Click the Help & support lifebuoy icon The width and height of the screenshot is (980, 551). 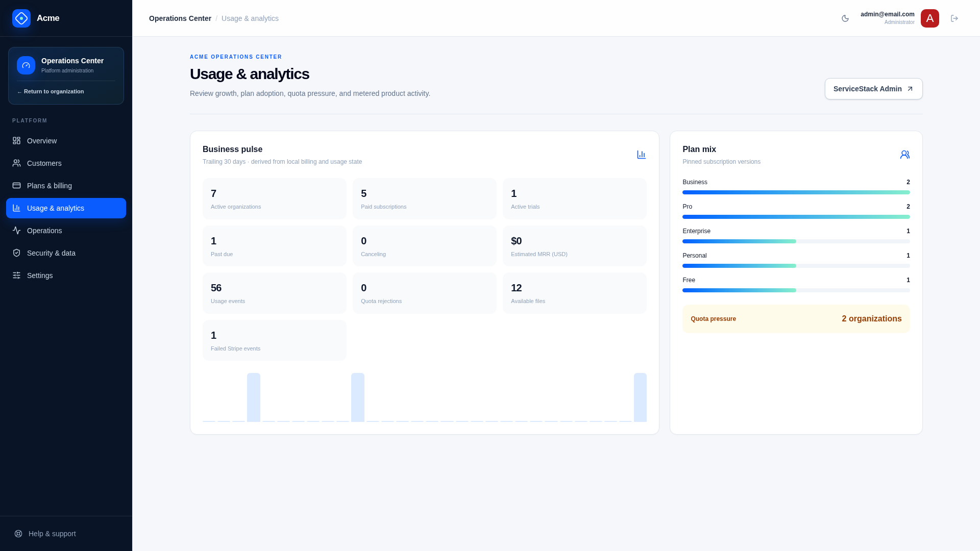18,534
